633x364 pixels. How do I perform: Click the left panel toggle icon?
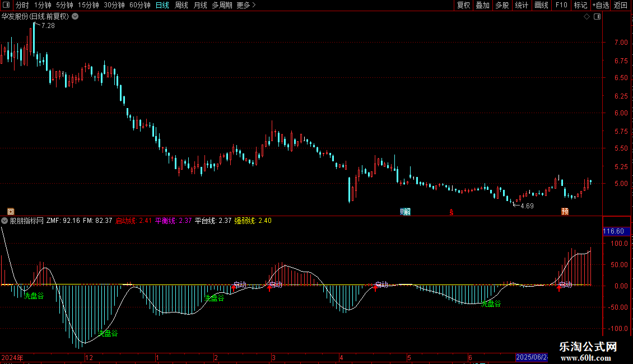[7, 5]
